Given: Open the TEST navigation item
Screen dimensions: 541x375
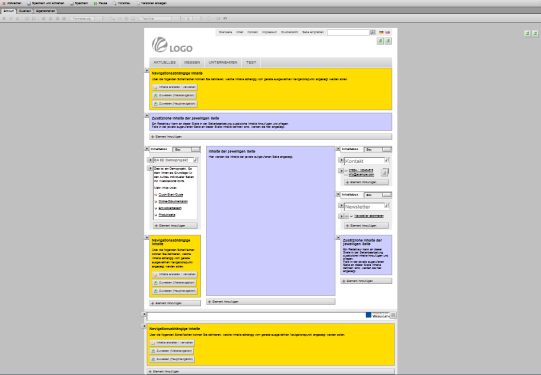Looking at the screenshot, I should pos(251,62).
